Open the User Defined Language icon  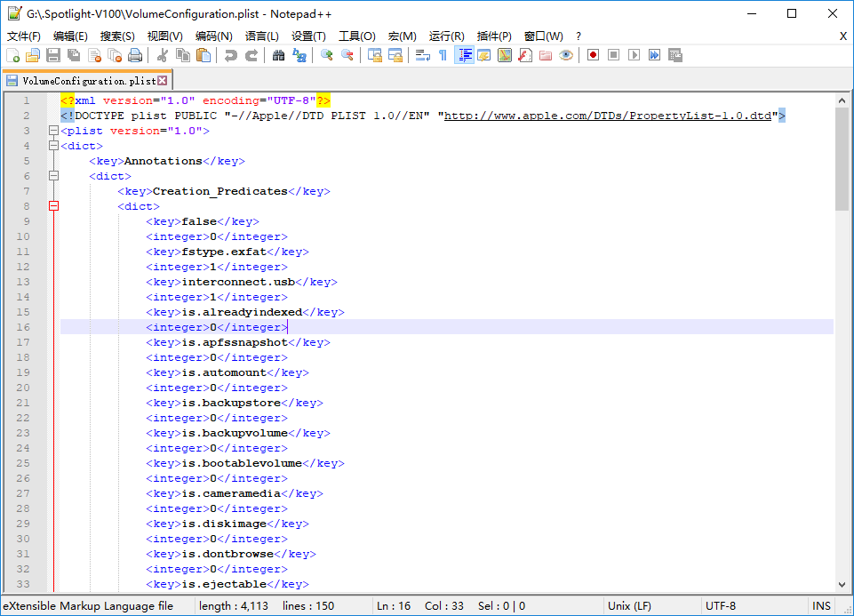pos(484,55)
